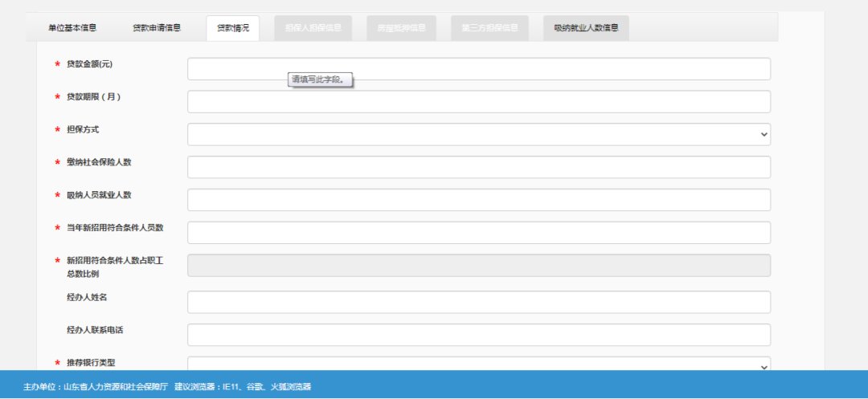Open the 贷款申请信息 tab
This screenshot has width=868, height=399.
click(x=157, y=28)
